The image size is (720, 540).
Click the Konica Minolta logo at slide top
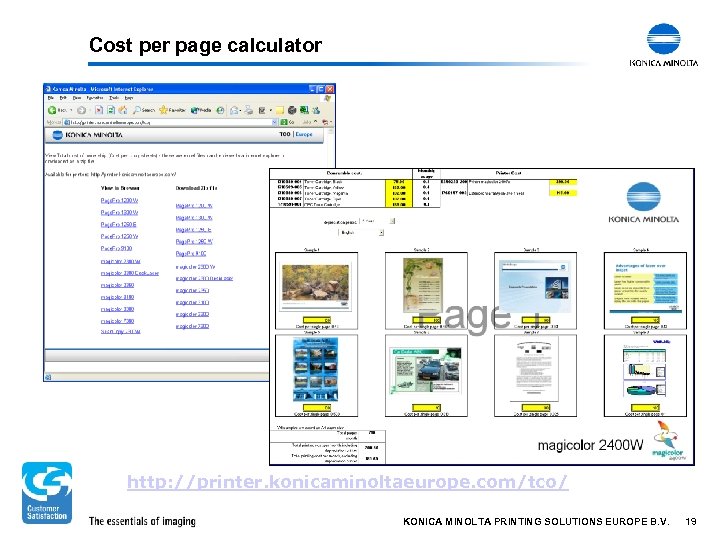(664, 45)
